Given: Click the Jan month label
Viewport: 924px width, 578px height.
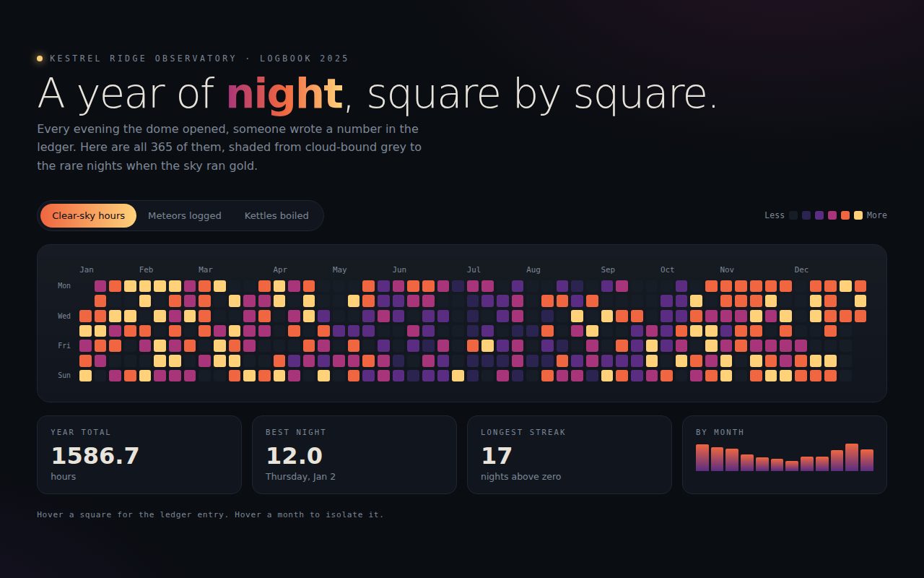Looking at the screenshot, I should [87, 269].
